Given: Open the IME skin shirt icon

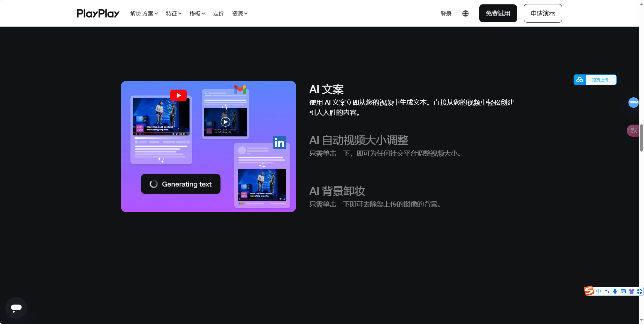Looking at the screenshot, I should [x=631, y=291].
